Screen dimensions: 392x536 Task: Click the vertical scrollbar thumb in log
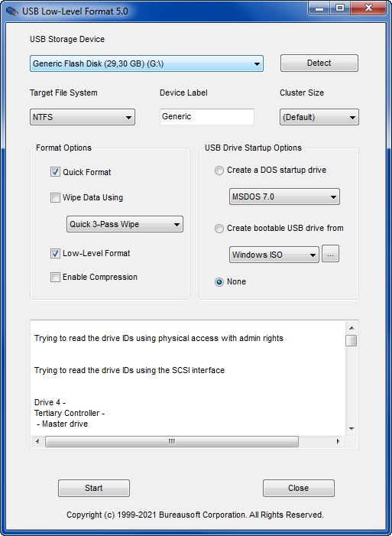point(352,341)
